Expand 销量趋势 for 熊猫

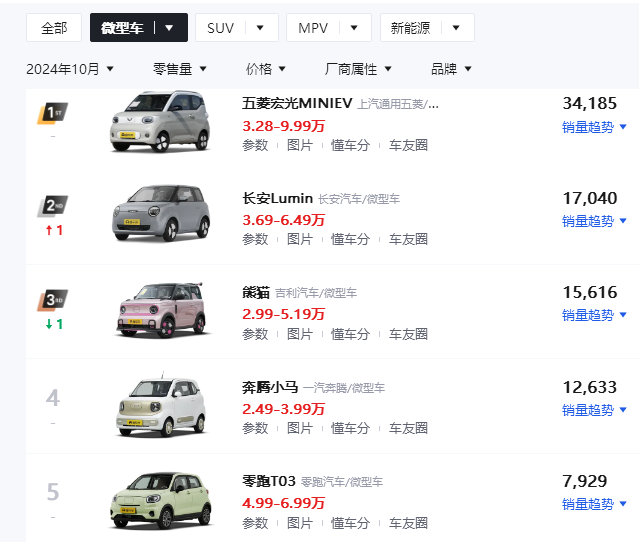pos(594,315)
